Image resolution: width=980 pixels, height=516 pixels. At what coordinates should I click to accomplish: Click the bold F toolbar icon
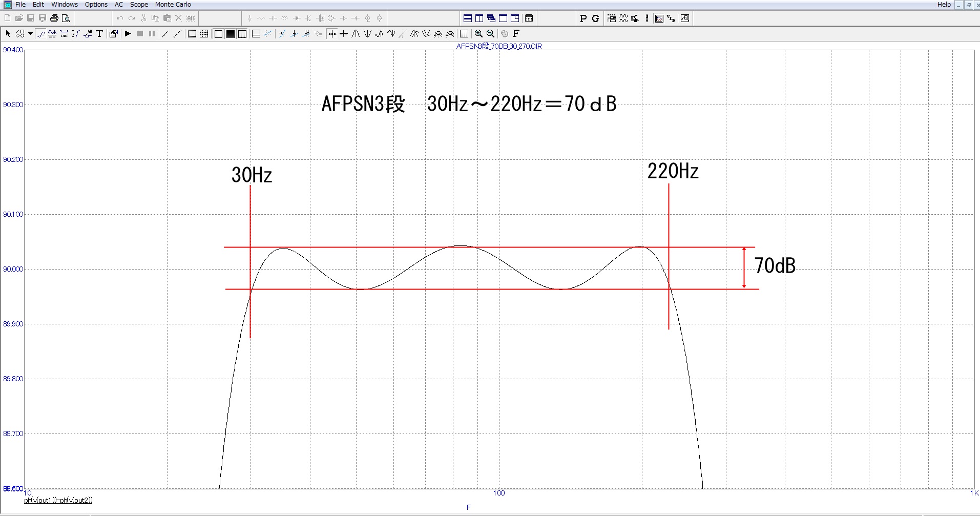pyautogui.click(x=516, y=34)
